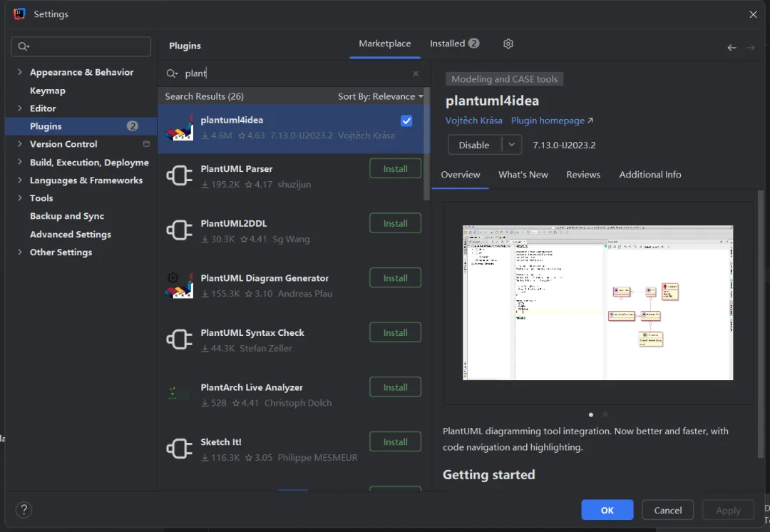Screen dimensions: 770x532
Task: Select Keymap in settings tree
Action: pos(47,91)
